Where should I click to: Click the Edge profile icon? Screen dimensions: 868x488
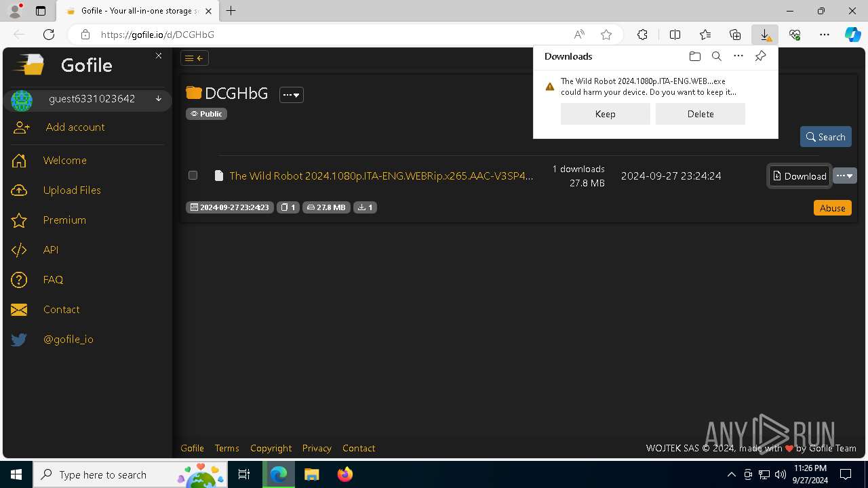(15, 11)
